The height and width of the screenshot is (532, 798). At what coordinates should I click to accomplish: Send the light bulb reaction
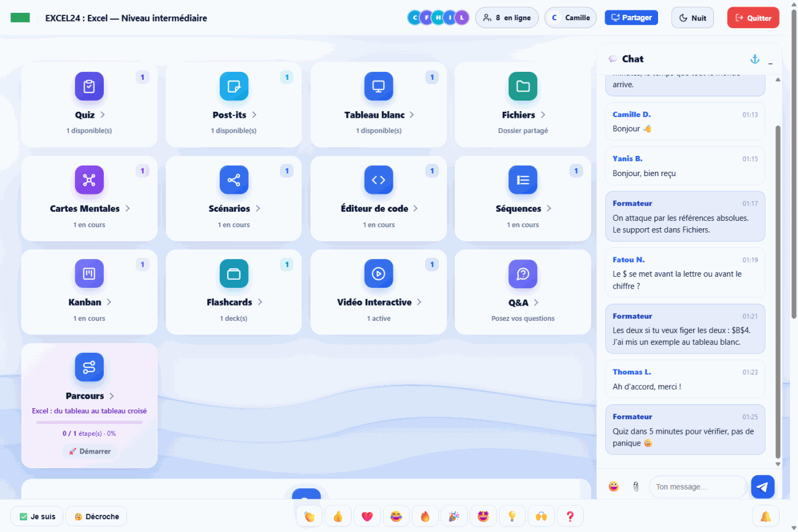coord(512,517)
